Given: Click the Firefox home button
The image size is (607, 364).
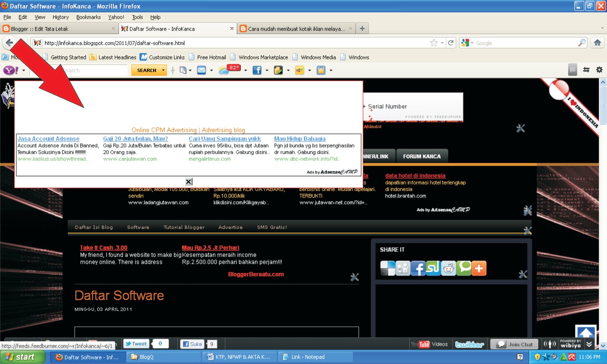Looking at the screenshot, I should point(597,43).
